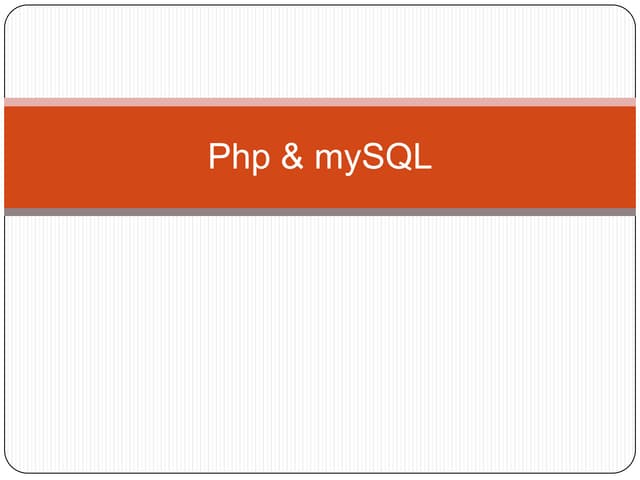640x480 pixels.
Task: Click the top-left rounded corner of the slide
Action: tap(10, 11)
